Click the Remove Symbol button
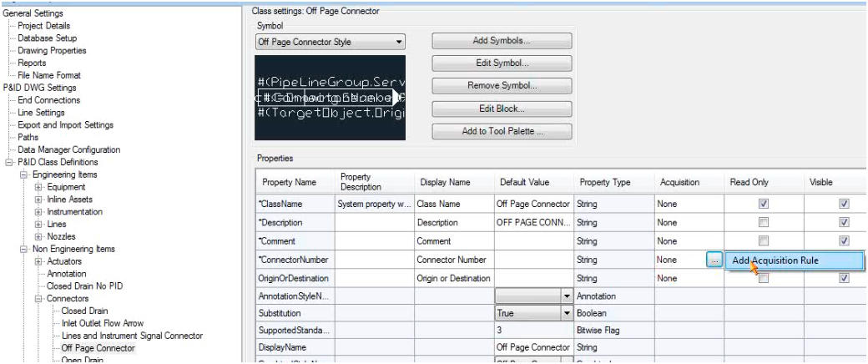Image resolution: width=868 pixels, height=364 pixels. click(502, 86)
